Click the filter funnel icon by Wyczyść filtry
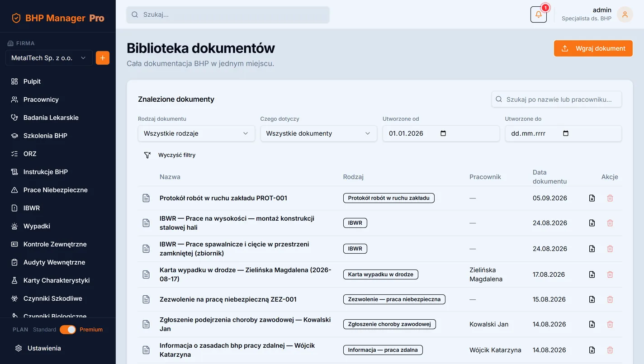This screenshot has height=364, width=644. tap(147, 155)
